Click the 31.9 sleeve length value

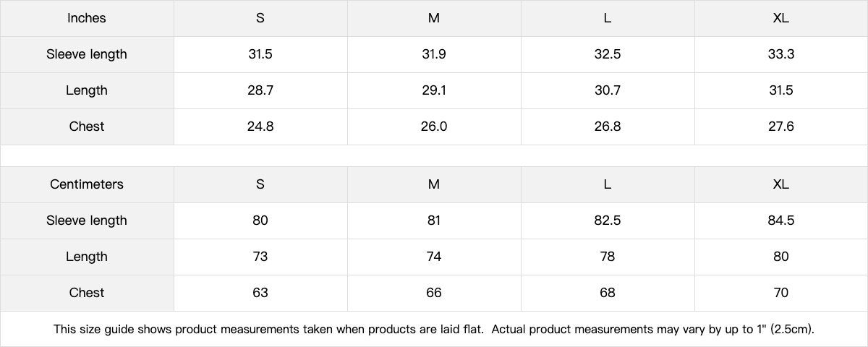click(434, 54)
